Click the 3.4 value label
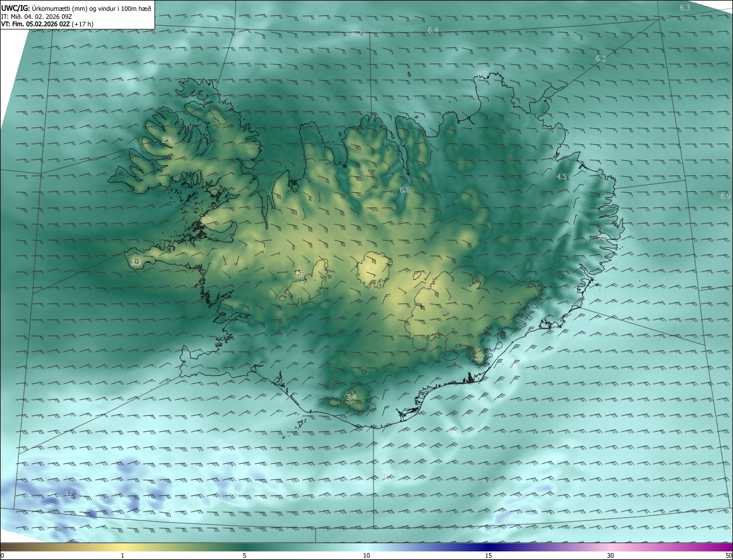Screen dimensions: 733x560 tap(351, 396)
